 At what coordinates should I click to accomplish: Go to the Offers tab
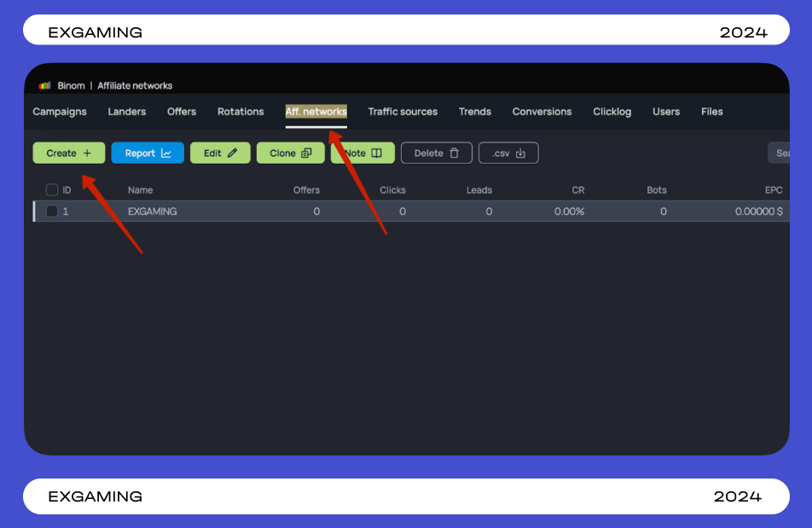pos(182,112)
